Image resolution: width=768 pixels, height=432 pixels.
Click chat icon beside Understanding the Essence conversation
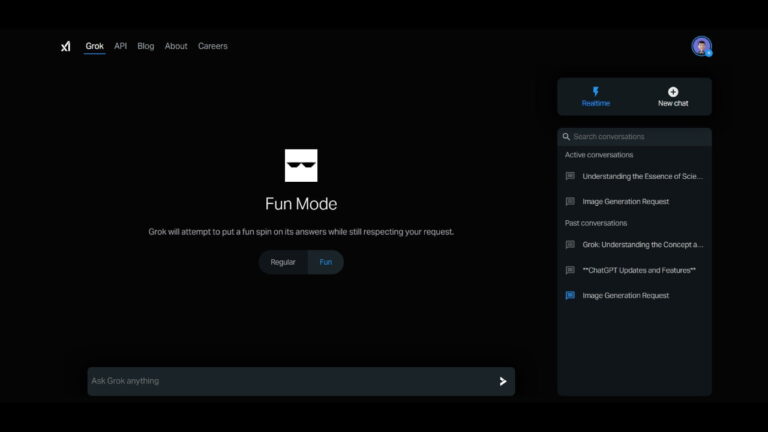(x=570, y=176)
